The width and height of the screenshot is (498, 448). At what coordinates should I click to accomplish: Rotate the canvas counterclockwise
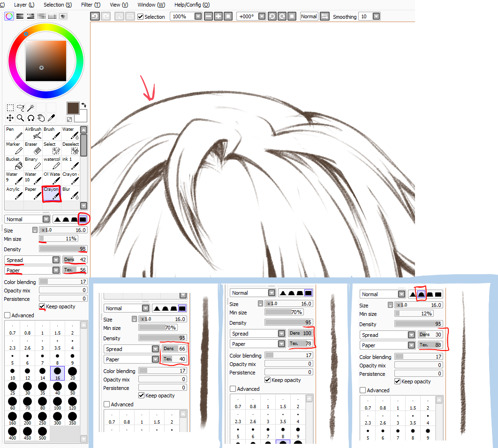point(272,16)
